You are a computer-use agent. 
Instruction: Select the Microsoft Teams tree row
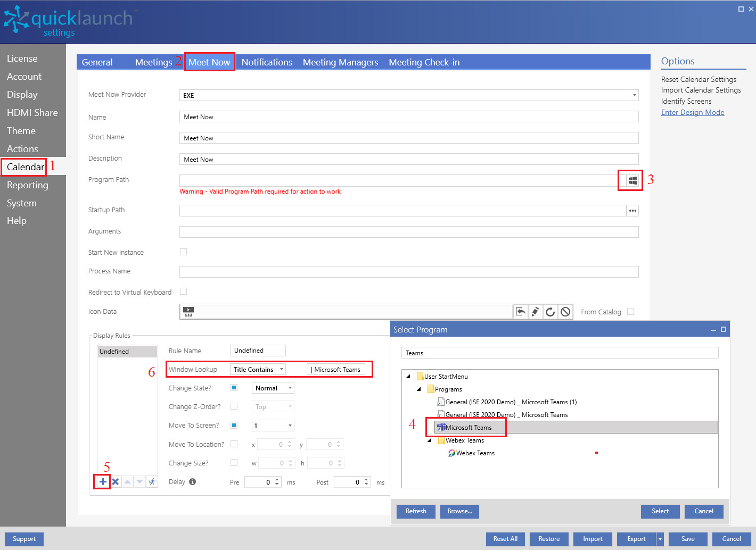pyautogui.click(x=577, y=427)
